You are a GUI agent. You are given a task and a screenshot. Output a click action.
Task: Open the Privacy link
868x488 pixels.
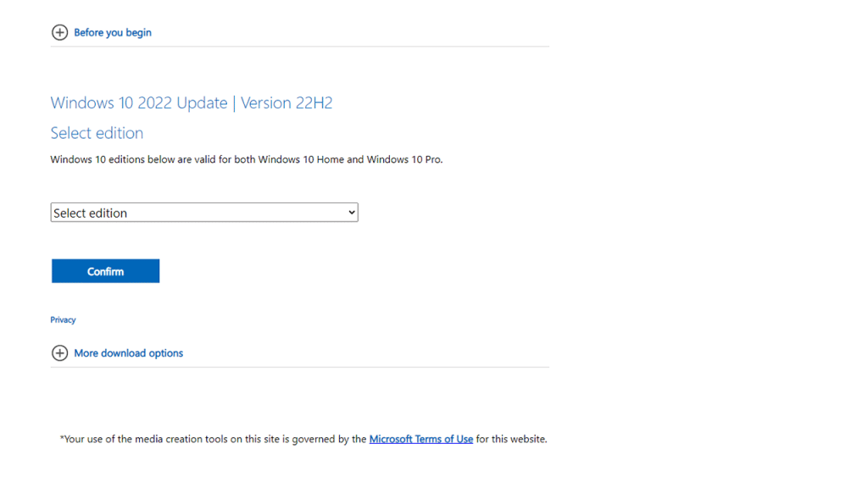tap(63, 319)
